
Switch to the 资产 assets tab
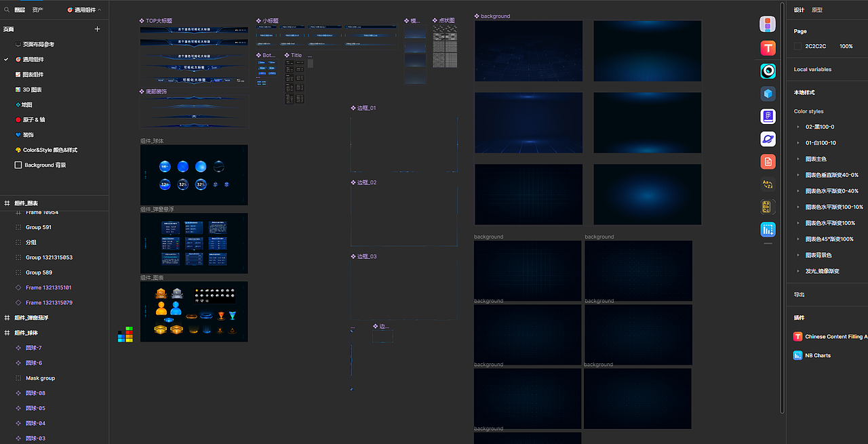pyautogui.click(x=37, y=10)
